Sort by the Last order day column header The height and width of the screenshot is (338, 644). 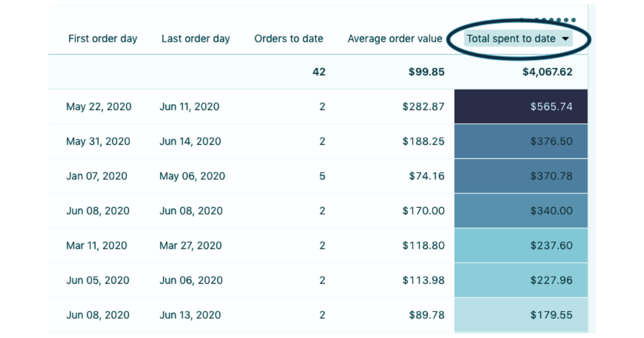click(195, 39)
